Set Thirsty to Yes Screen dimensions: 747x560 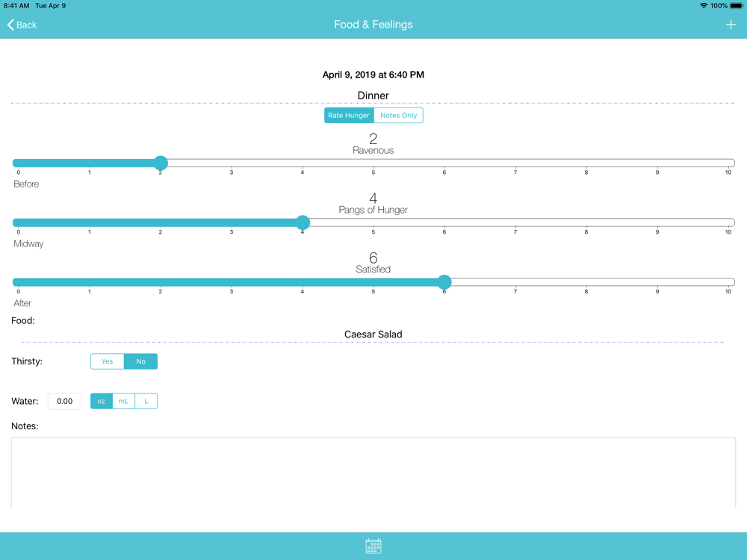coord(107,361)
